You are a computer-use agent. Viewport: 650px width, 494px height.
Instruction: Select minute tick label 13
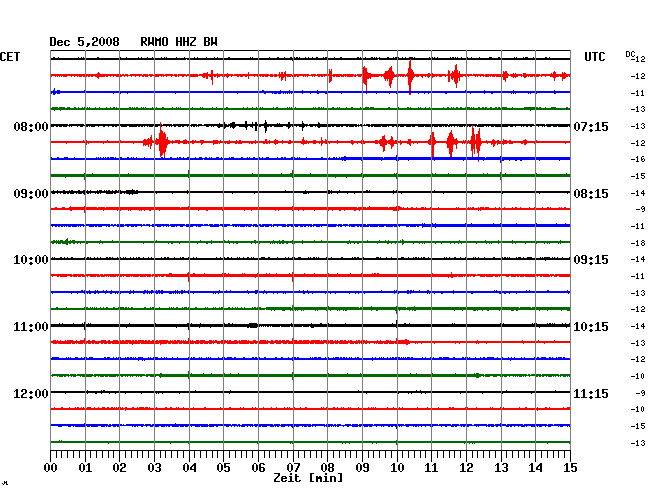coord(501,468)
